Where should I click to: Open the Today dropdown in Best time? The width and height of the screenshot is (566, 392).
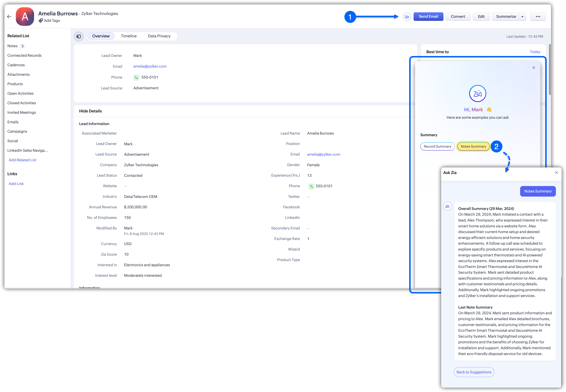(535, 52)
